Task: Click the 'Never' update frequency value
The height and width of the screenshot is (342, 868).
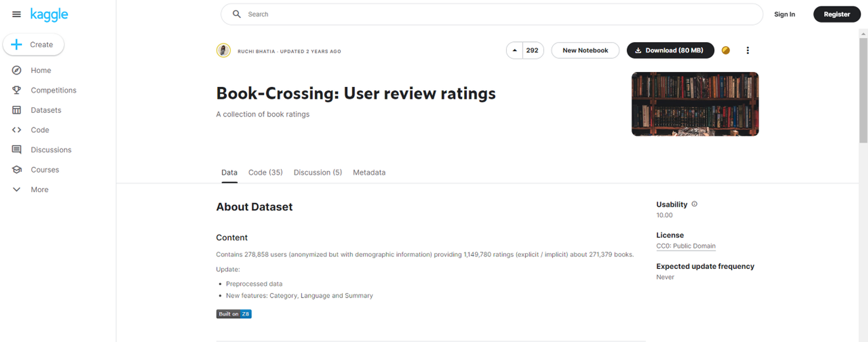Action: click(x=665, y=277)
